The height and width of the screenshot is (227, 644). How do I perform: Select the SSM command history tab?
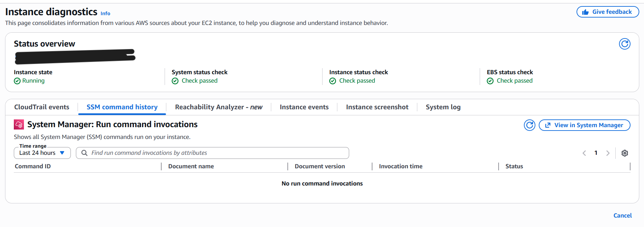click(x=122, y=107)
